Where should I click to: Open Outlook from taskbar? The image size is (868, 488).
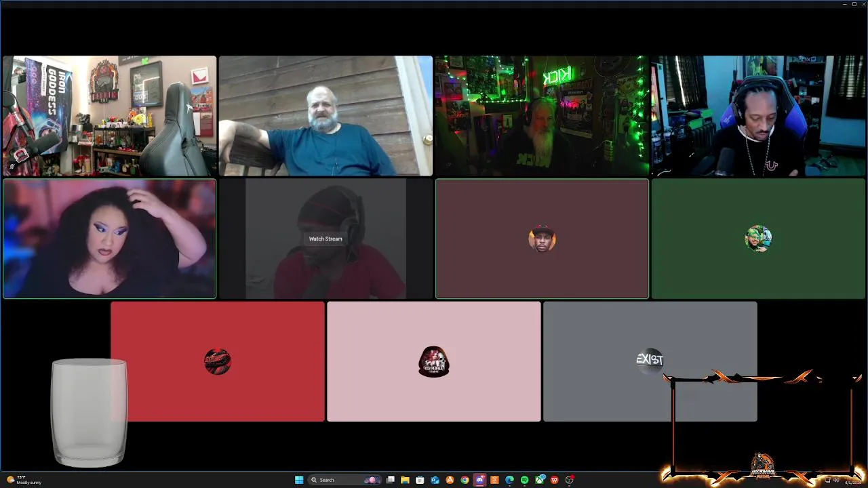click(x=435, y=480)
